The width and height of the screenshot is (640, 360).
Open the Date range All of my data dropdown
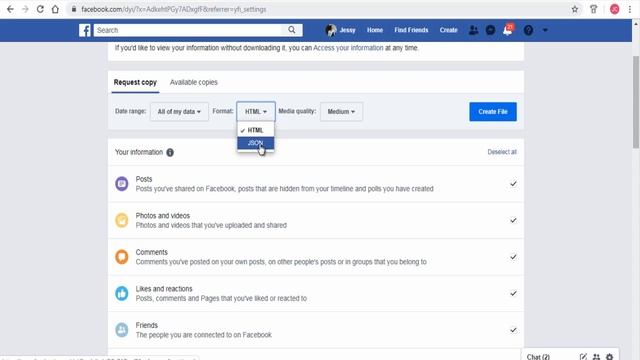coord(179,111)
